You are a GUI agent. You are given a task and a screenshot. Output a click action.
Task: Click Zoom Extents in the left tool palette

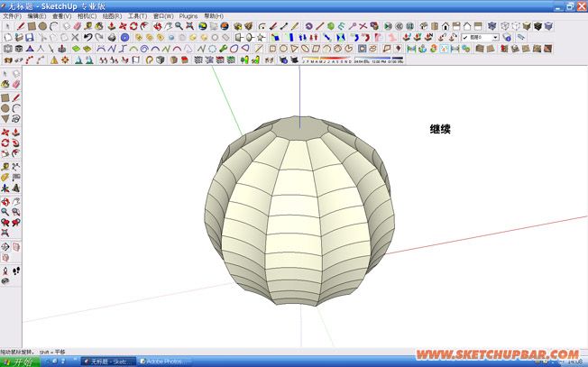click(x=5, y=233)
